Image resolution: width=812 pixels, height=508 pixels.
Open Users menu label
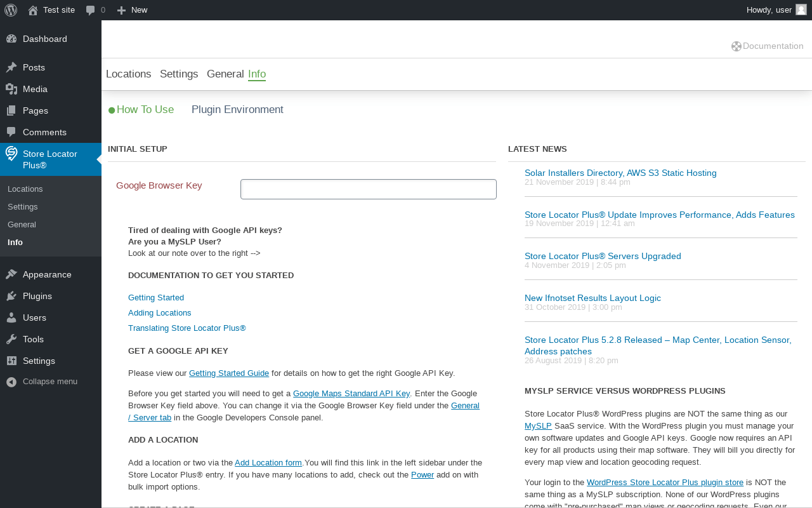coord(34,317)
